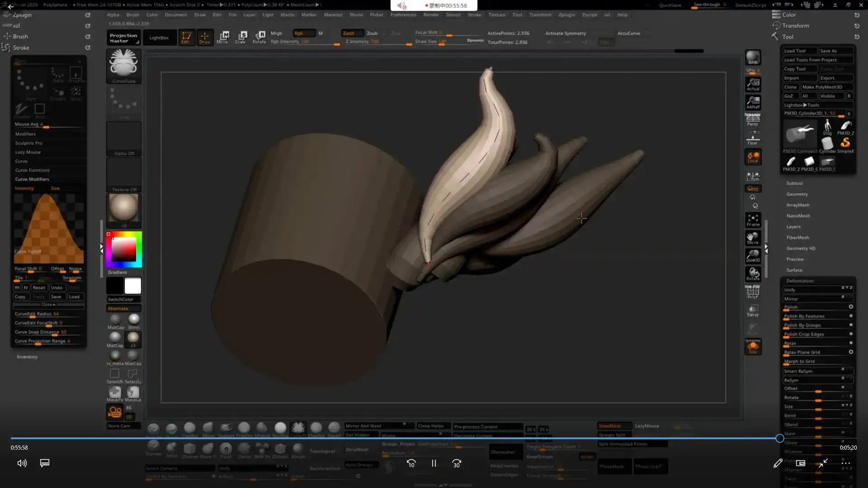
Task: Enable Activate Symmetry
Action: pos(566,33)
